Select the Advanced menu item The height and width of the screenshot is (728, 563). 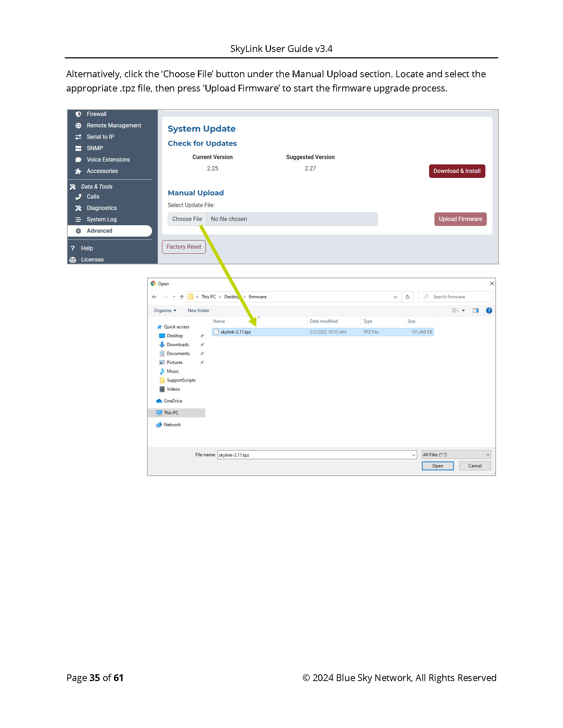110,231
